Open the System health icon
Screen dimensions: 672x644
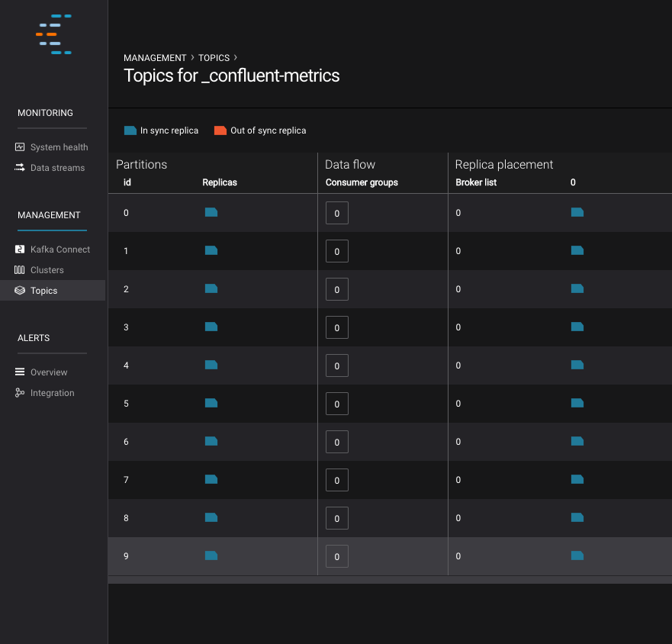click(20, 147)
